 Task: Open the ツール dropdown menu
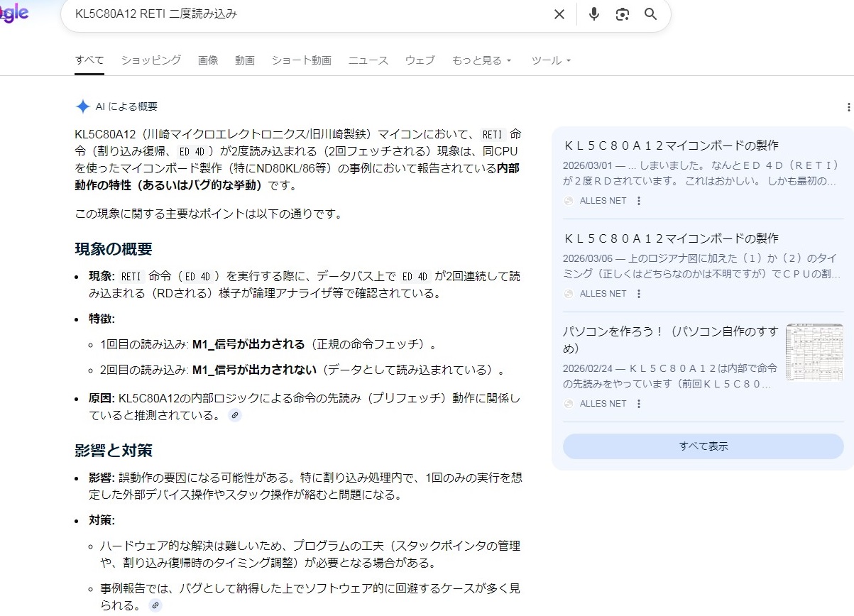551,61
